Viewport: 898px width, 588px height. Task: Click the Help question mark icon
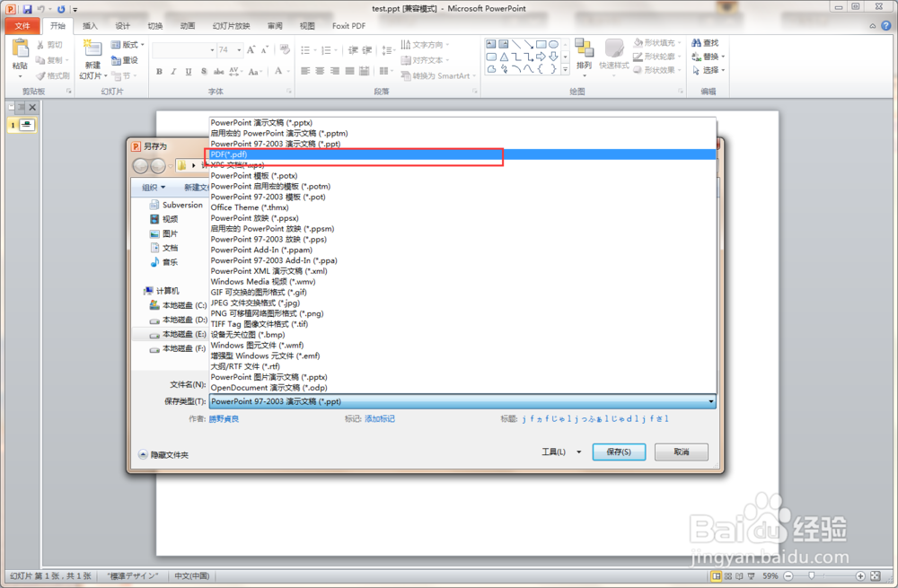point(886,26)
